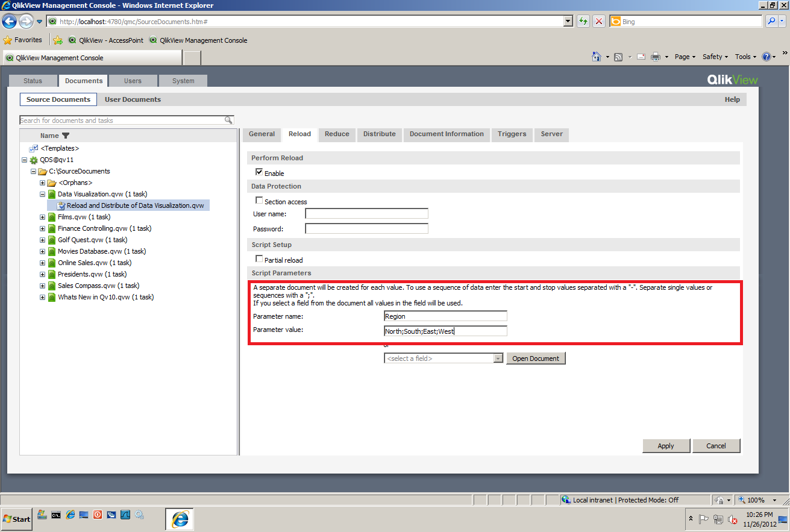
Task: Click the Bing search magnifier icon
Action: point(772,22)
